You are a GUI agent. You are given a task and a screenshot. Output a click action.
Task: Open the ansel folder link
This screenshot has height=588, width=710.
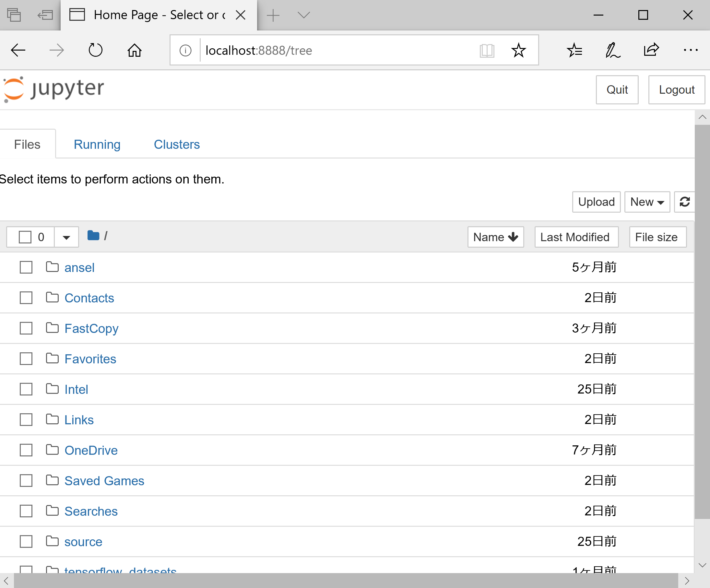[x=79, y=267]
